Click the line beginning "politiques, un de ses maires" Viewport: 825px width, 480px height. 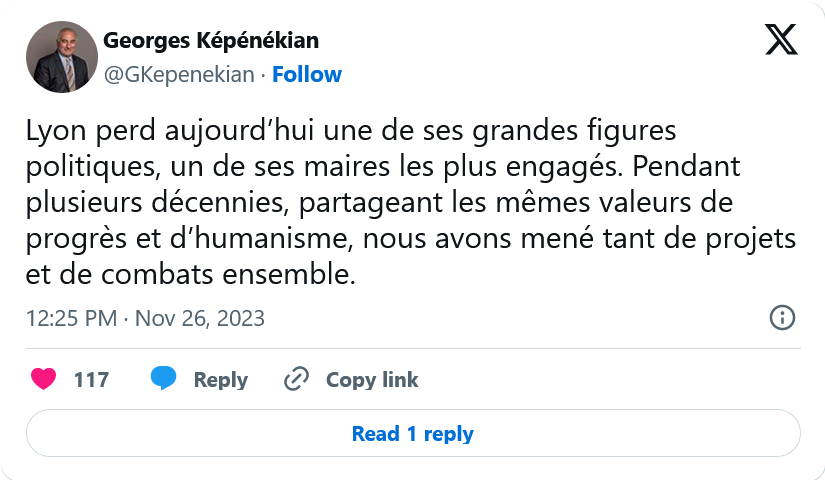(383, 167)
